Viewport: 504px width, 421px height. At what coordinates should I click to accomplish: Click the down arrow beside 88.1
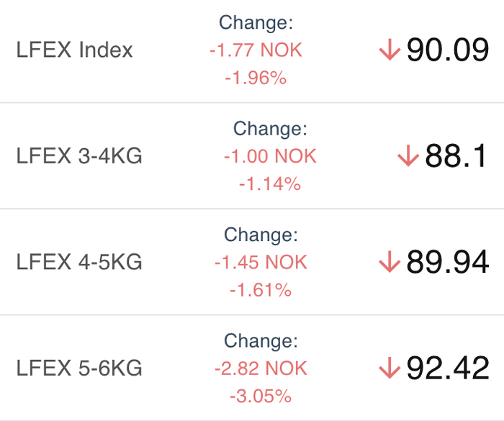[x=408, y=155]
